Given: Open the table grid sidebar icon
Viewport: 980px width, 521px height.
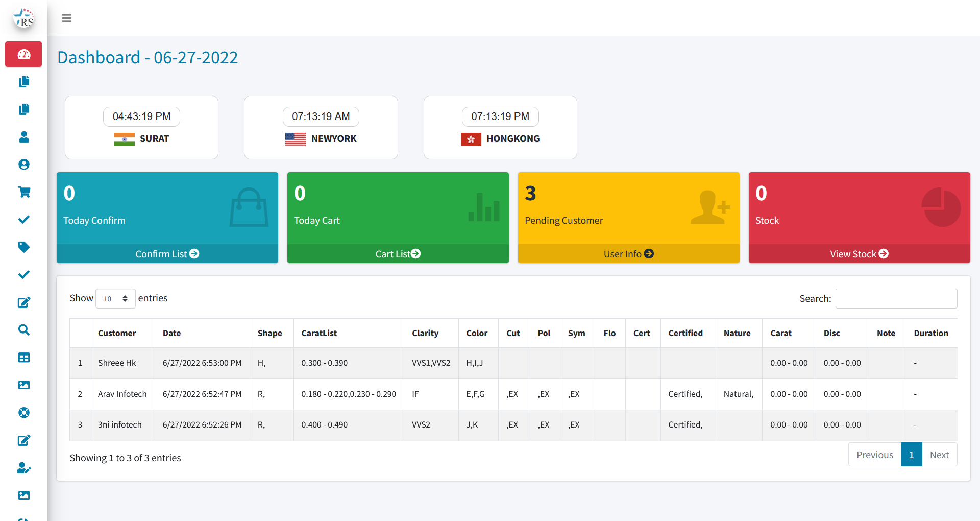Looking at the screenshot, I should (23, 358).
